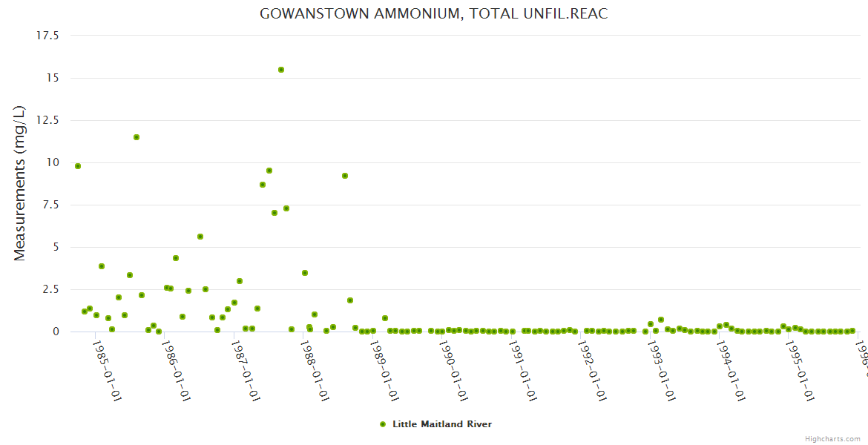The image size is (868, 445).
Task: Click the chart title Gowanstown Ammonium
Action: click(433, 14)
